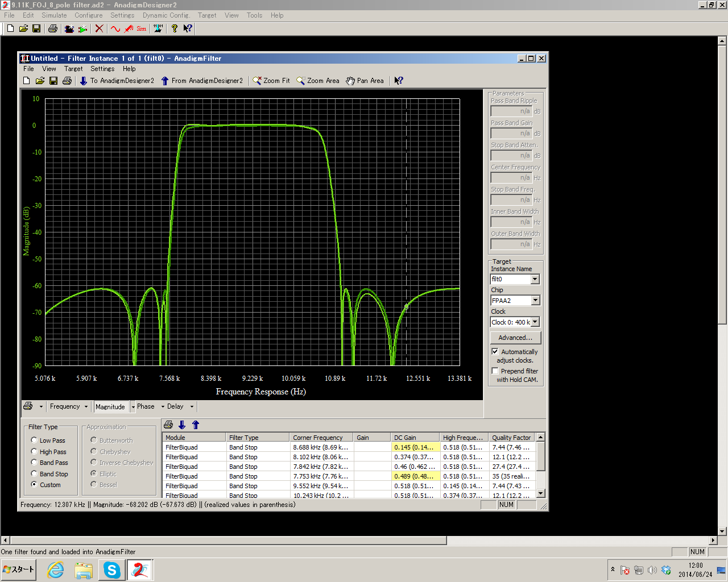Choose the Low Pass radio button
728x582 pixels.
pos(34,440)
